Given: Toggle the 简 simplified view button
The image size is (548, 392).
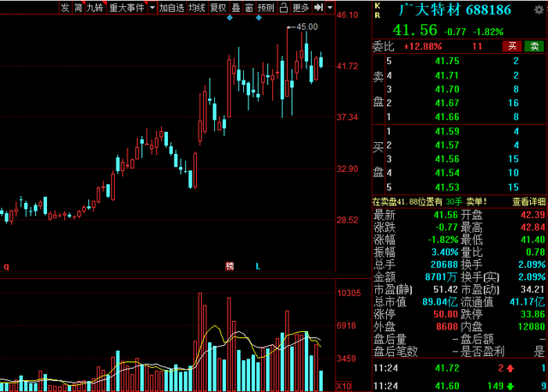Looking at the screenshot, I should click(78, 8).
